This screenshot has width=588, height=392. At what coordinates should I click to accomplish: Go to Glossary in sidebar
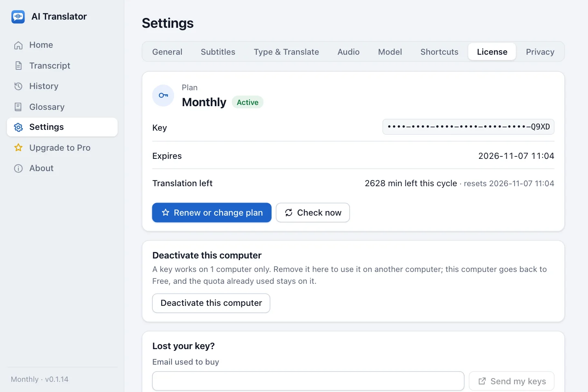click(62, 107)
